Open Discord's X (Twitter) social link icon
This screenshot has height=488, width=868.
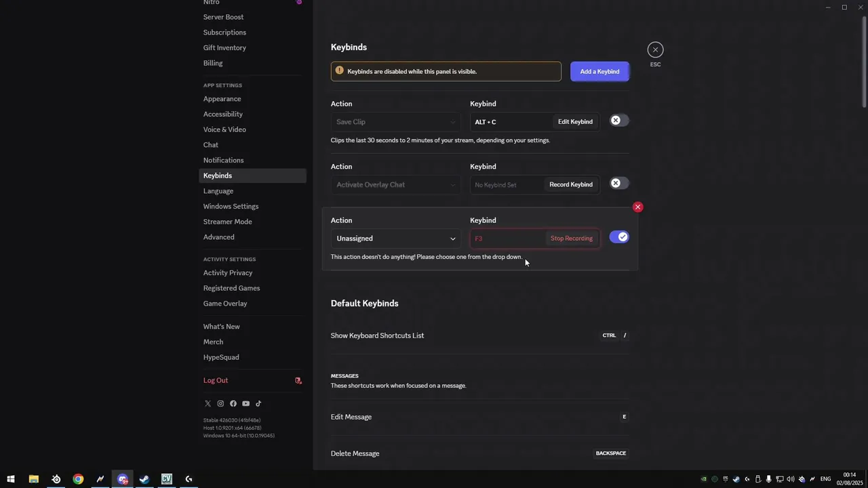tap(208, 404)
